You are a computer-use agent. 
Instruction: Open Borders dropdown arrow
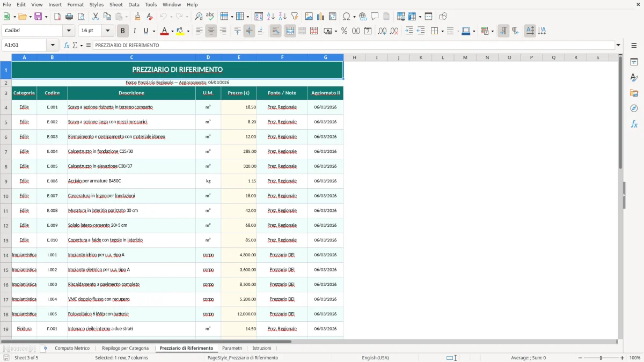[442, 31]
